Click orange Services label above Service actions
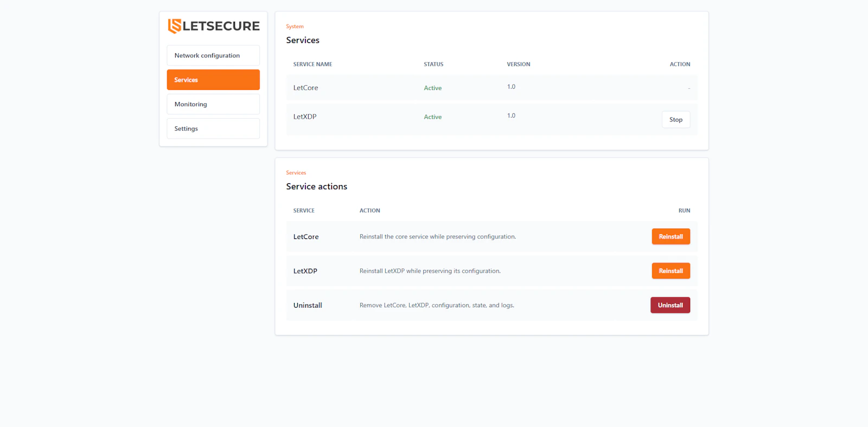Image resolution: width=868 pixels, height=427 pixels. [x=296, y=173]
